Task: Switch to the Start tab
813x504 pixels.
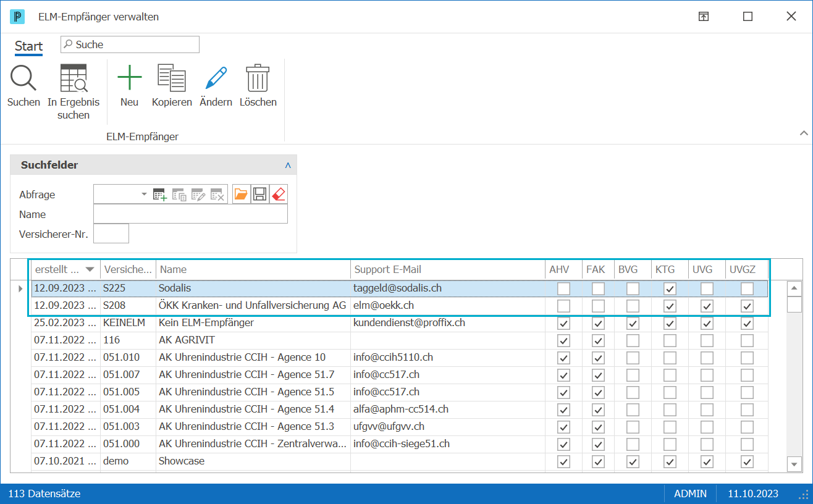Action: 29,46
